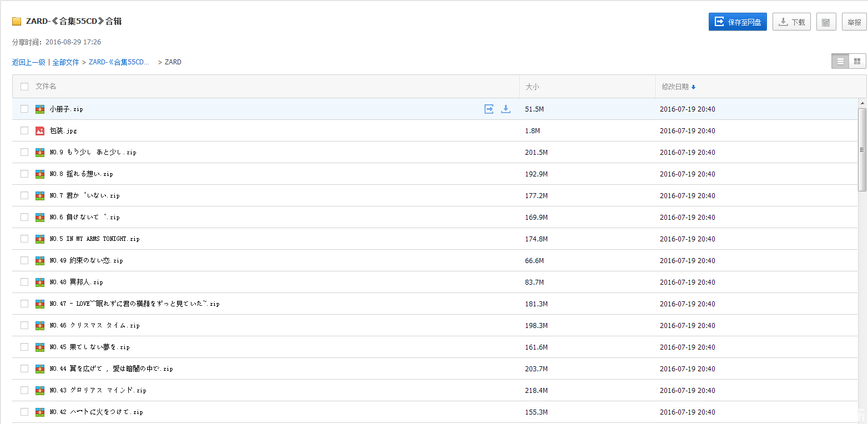Open NO.47 - LOVE 眠れずに君の横顔 zip file
868x424 pixels.
(x=134, y=304)
